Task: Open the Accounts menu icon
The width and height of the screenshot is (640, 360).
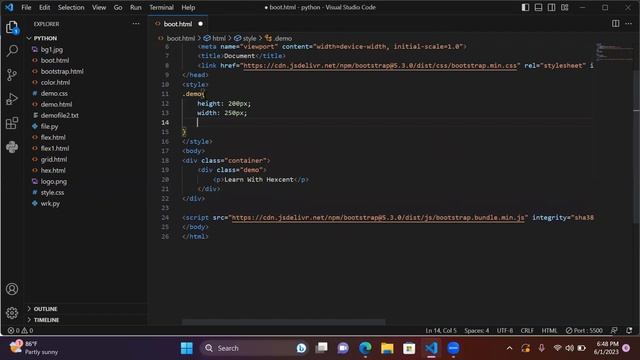Action: (12, 289)
